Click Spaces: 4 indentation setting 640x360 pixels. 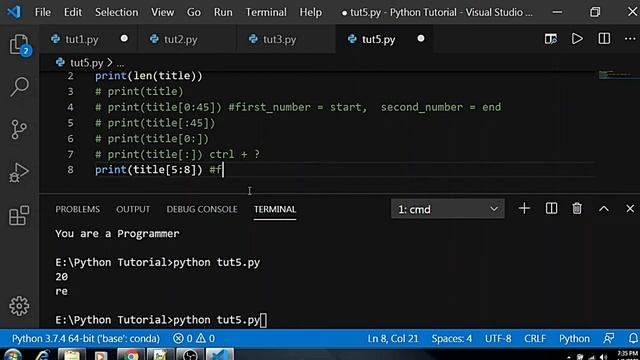[452, 338]
